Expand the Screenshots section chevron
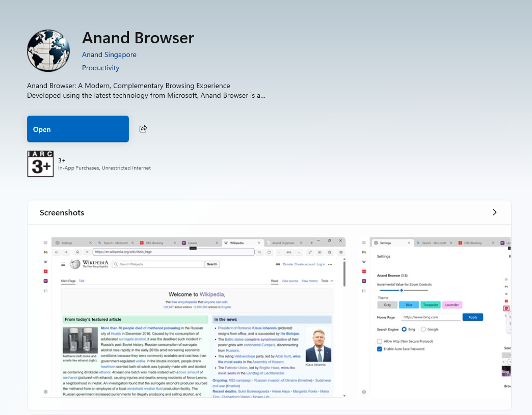This screenshot has height=415, width=532. [x=494, y=212]
